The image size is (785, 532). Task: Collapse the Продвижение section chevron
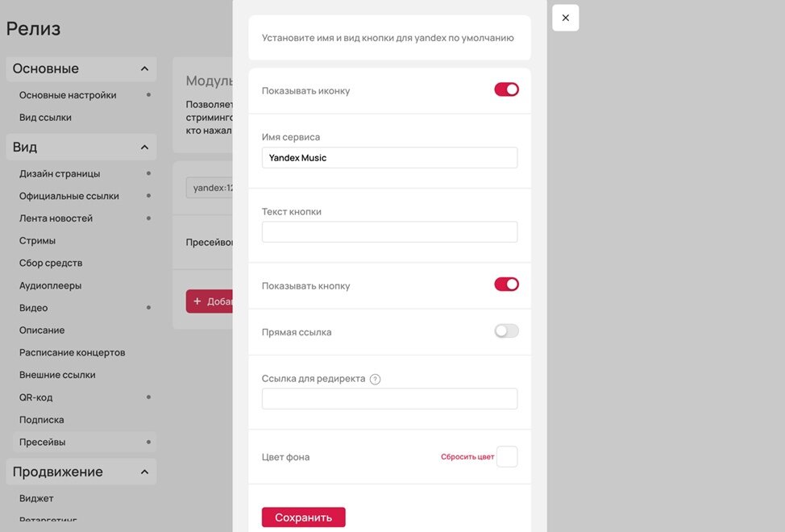145,472
